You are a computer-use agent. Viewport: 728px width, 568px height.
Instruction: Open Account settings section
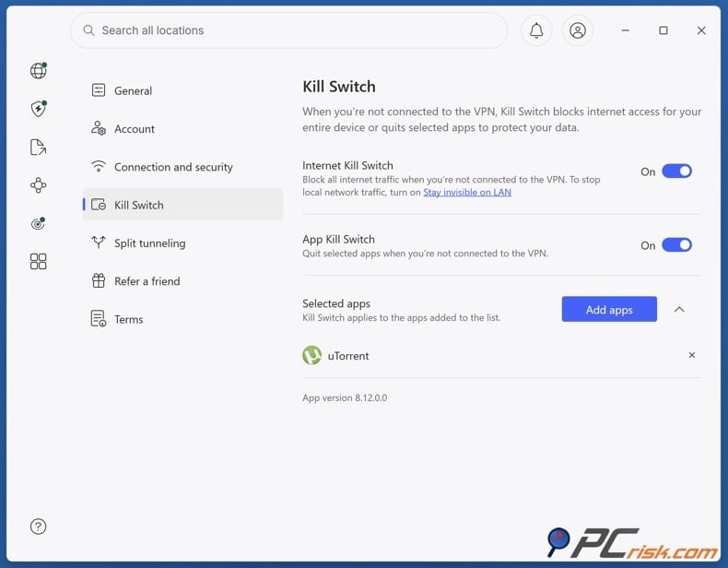click(x=183, y=128)
